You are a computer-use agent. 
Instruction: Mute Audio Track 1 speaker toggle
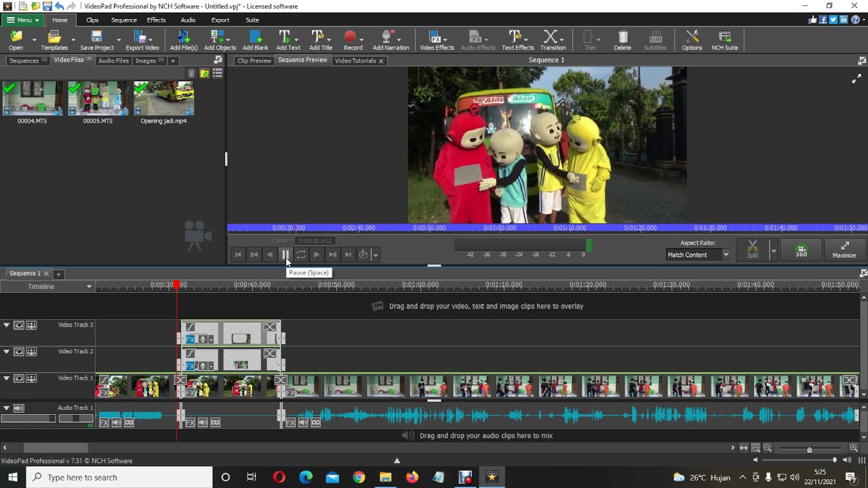pyautogui.click(x=19, y=408)
